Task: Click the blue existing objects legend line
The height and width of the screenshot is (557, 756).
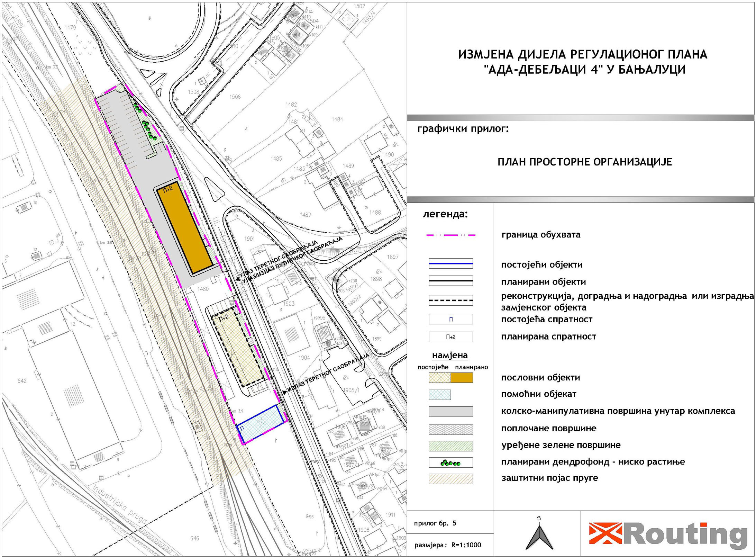Action: pyautogui.click(x=450, y=264)
